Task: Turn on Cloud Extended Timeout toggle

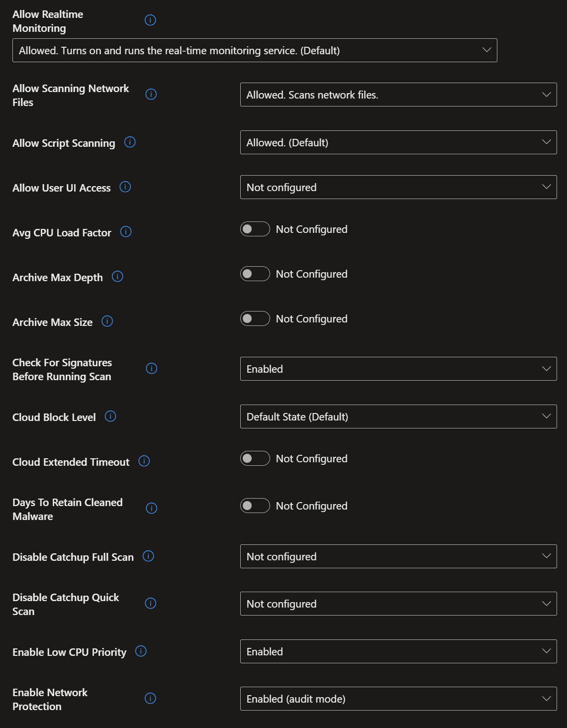Action: 255,458
